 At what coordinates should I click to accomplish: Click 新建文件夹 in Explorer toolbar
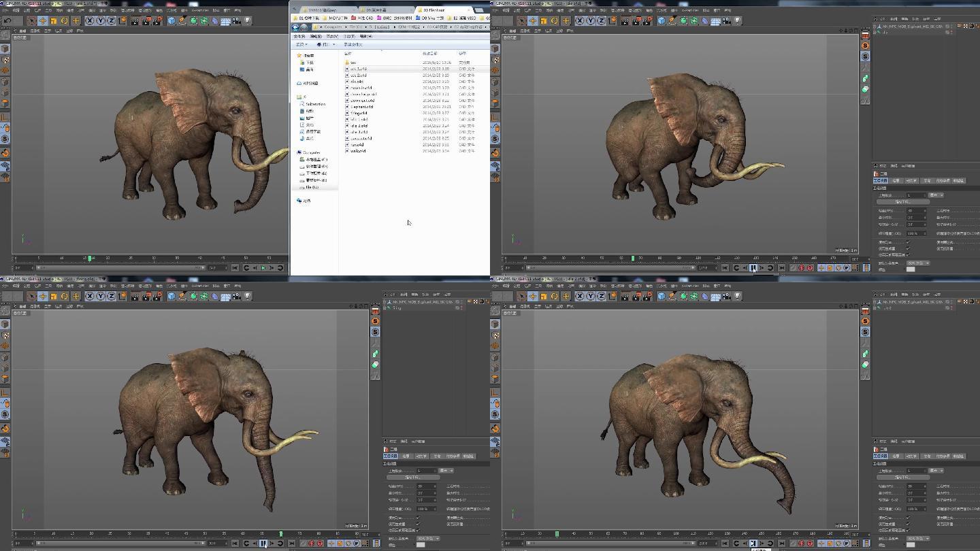click(353, 44)
